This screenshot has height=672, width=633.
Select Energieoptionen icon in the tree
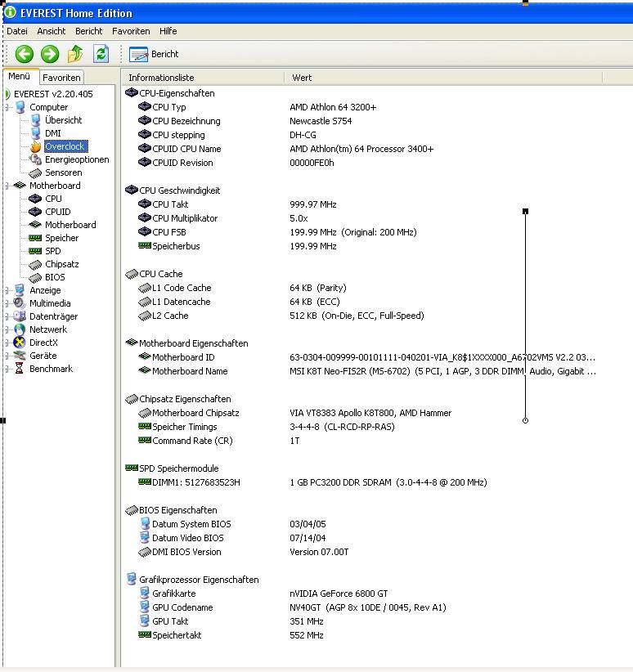point(36,159)
